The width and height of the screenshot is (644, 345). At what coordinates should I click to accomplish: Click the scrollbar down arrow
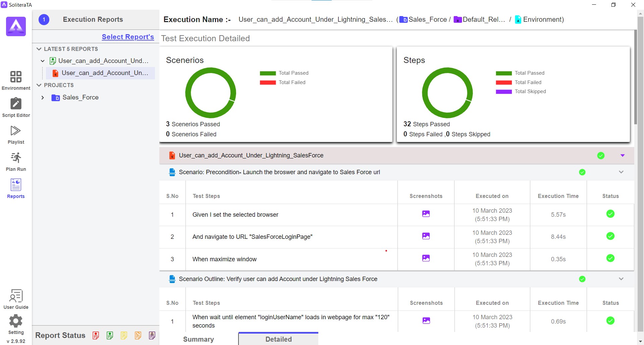(x=640, y=341)
